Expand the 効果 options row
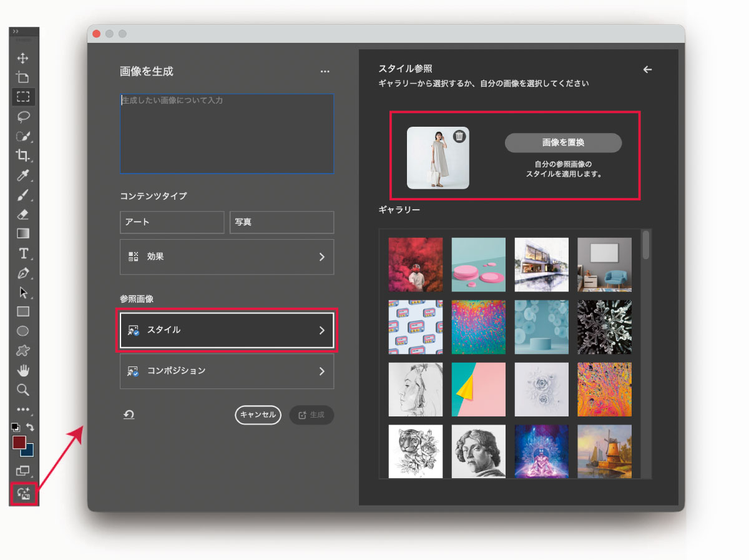 (227, 257)
